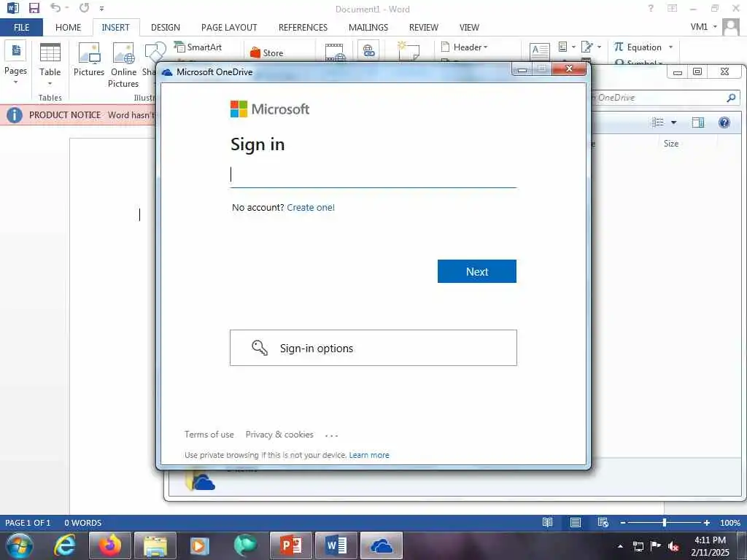This screenshot has width=747, height=560.
Task: Click the Next button
Action: [477, 271]
